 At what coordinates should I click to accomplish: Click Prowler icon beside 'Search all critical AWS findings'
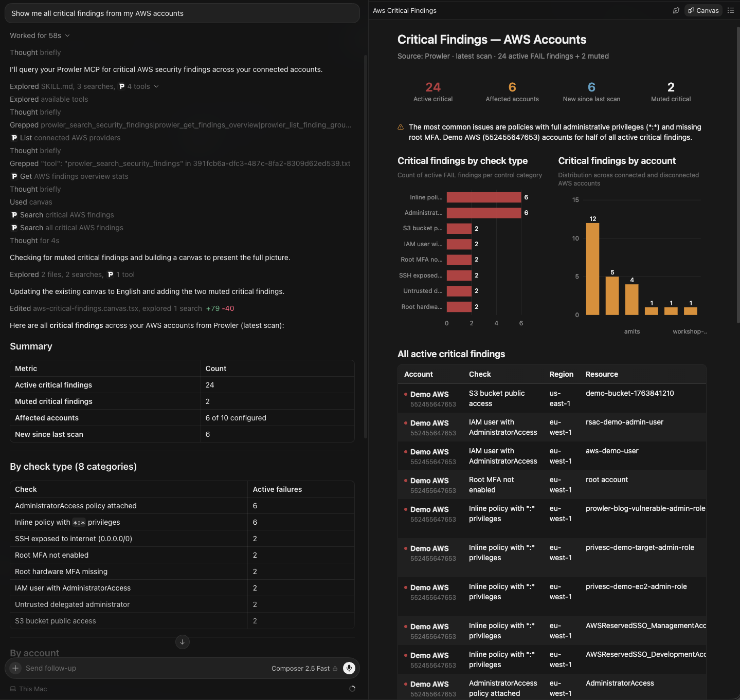(14, 228)
